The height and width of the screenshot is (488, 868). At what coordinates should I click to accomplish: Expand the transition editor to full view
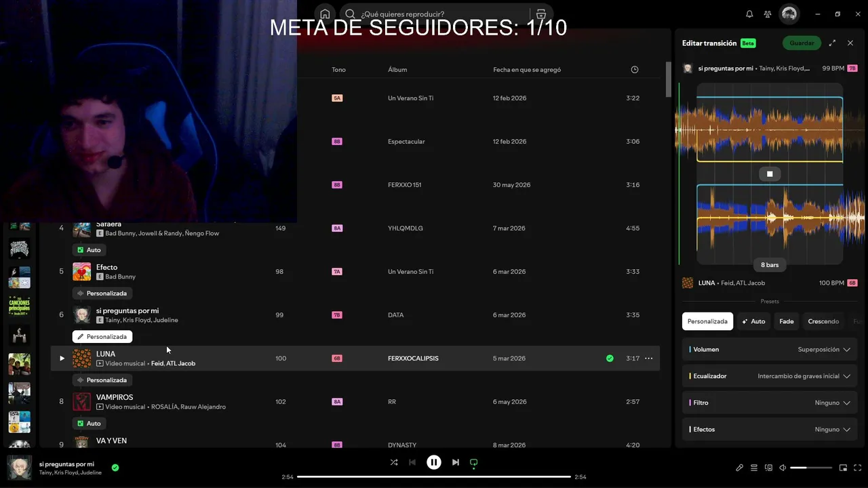832,43
